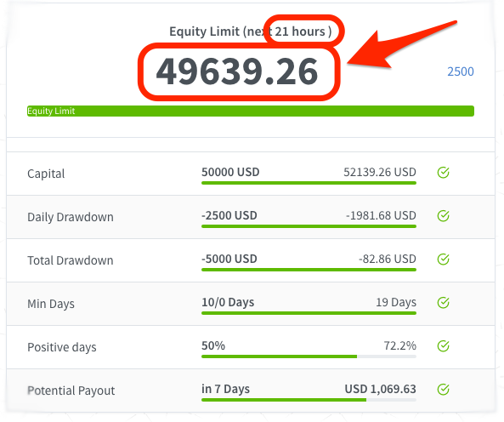The width and height of the screenshot is (504, 422).
Task: Click the Min Days checkmark icon
Action: 443,303
